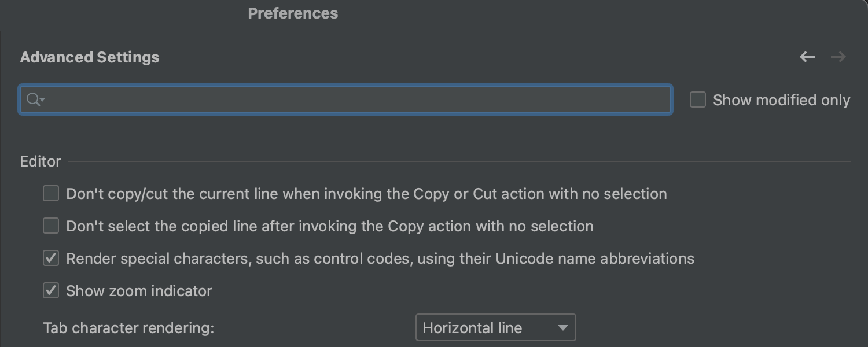Click the Horizontal line dropdown arrow
Screen dimensions: 868x347
(x=562, y=328)
